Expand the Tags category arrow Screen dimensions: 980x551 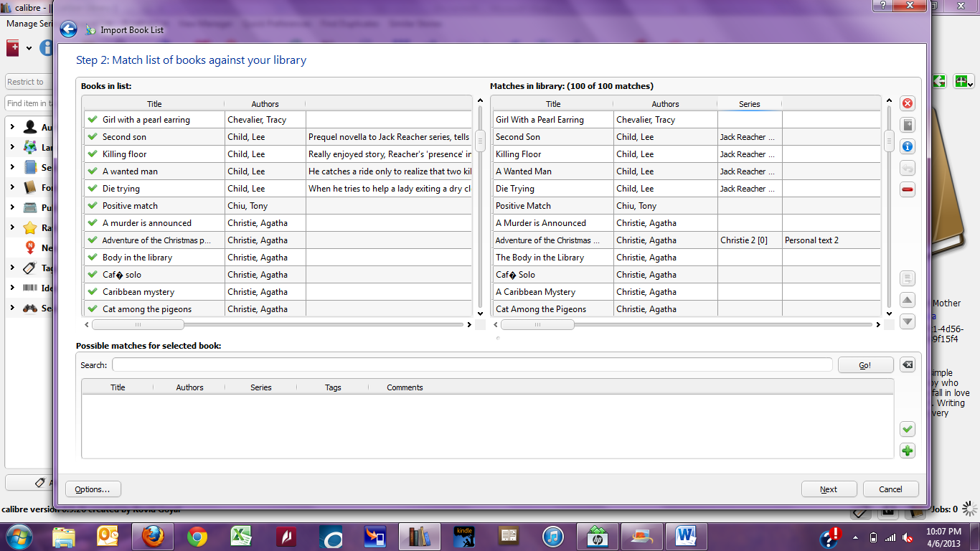12,268
